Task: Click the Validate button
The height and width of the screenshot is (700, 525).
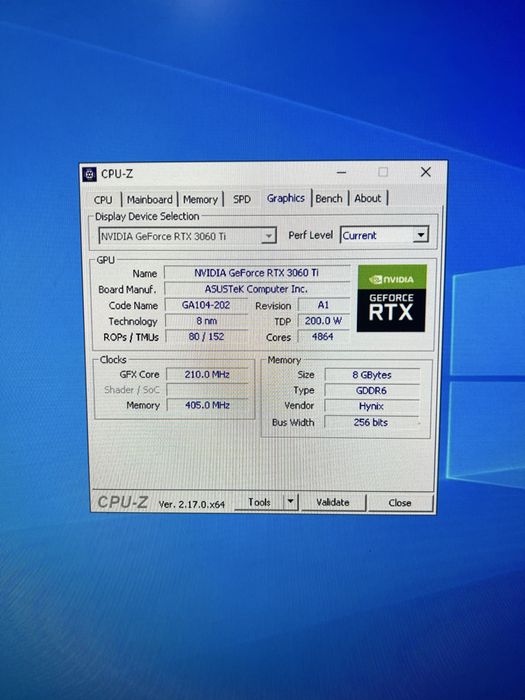Action: [x=333, y=502]
